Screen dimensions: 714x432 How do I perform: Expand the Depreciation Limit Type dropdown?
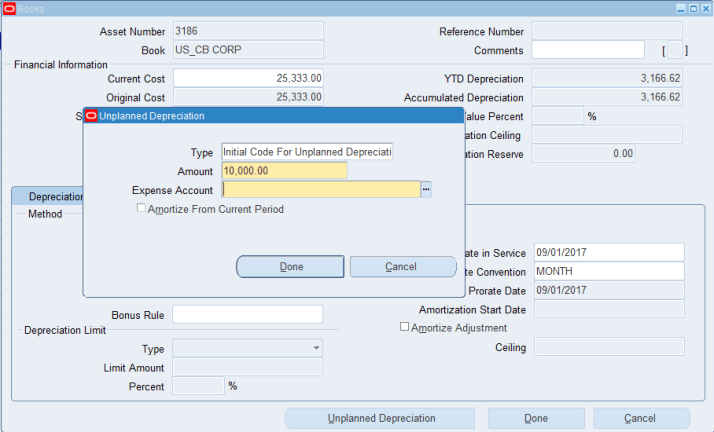[317, 348]
